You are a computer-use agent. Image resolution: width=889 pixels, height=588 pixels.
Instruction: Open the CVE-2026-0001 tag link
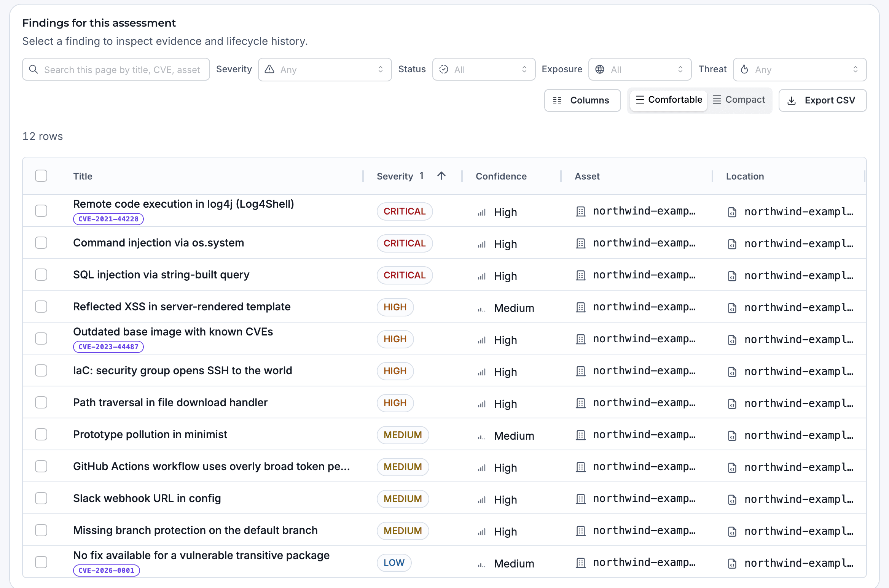pos(107,571)
